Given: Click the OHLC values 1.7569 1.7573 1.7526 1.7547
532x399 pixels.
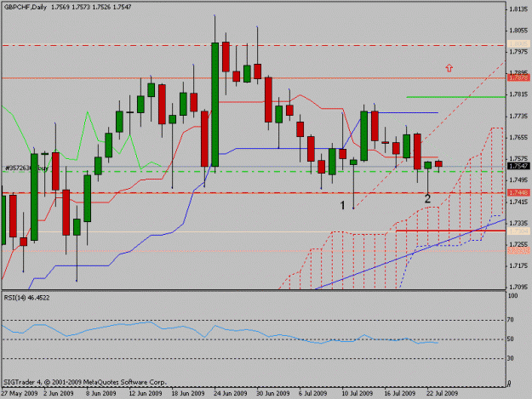Looking at the screenshot, I should 91,7.
